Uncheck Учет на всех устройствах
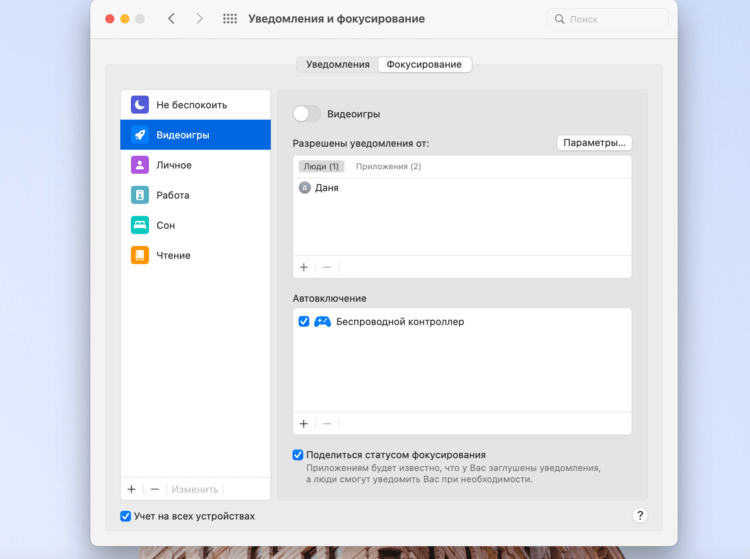 coord(126,516)
